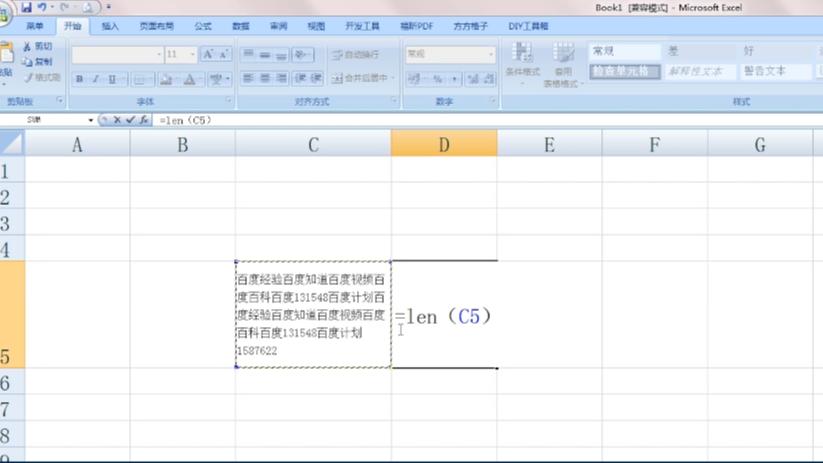Open the DIY工具箱 tab

pos(528,26)
